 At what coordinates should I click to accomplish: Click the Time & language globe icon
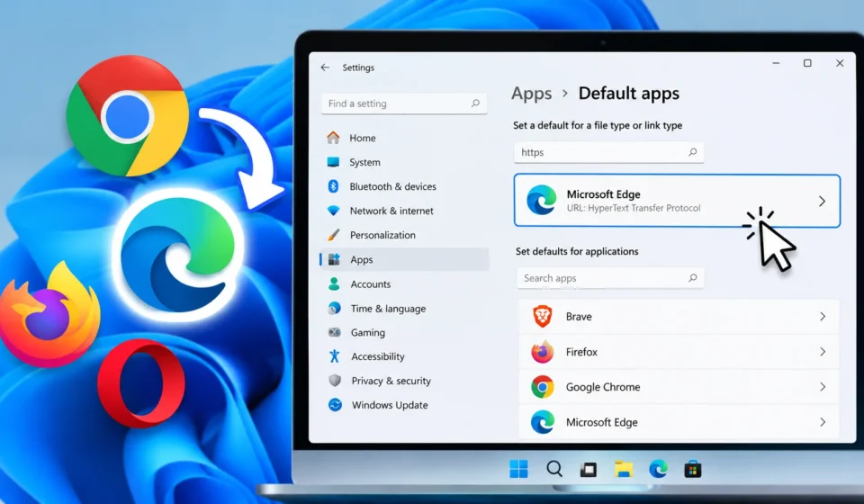point(334,309)
